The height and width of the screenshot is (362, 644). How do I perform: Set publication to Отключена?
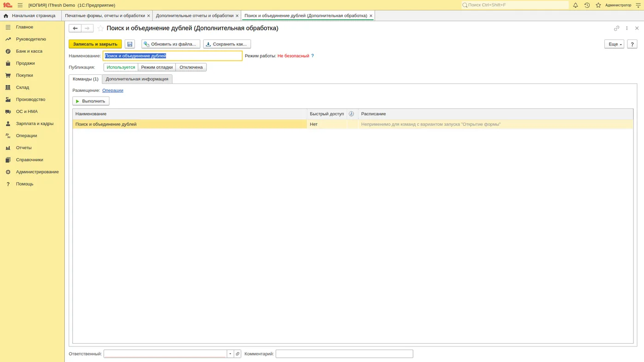point(191,67)
